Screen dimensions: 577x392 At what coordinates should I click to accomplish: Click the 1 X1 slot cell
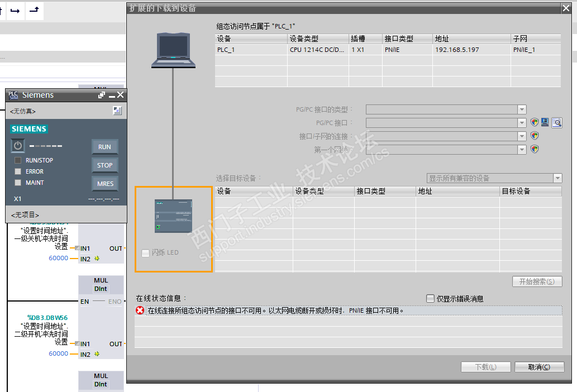pyautogui.click(x=365, y=50)
